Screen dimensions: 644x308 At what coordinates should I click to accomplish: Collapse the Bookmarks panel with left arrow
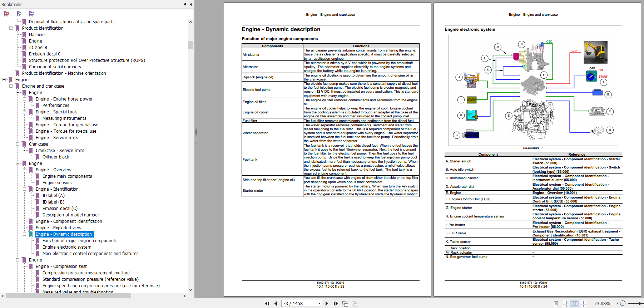click(190, 4)
